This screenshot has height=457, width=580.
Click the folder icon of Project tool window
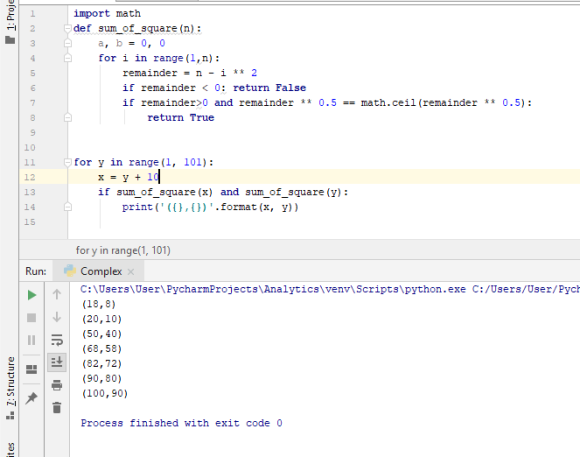[x=10, y=40]
